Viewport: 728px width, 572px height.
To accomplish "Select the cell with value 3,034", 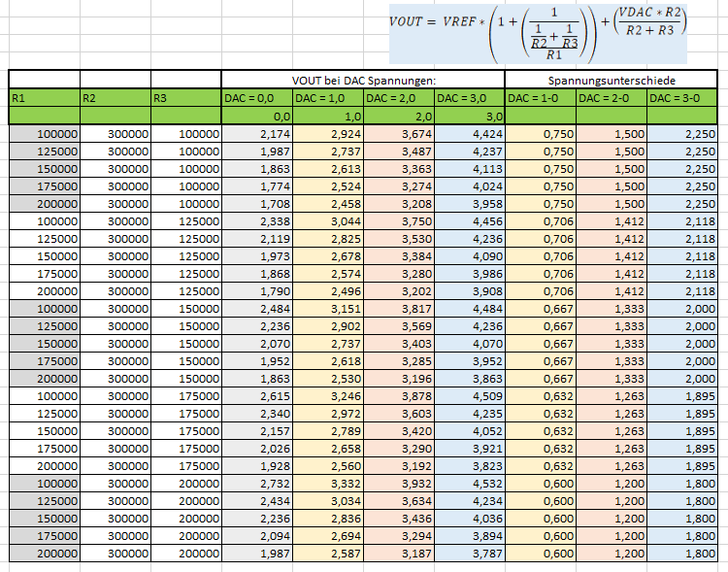I will [328, 501].
